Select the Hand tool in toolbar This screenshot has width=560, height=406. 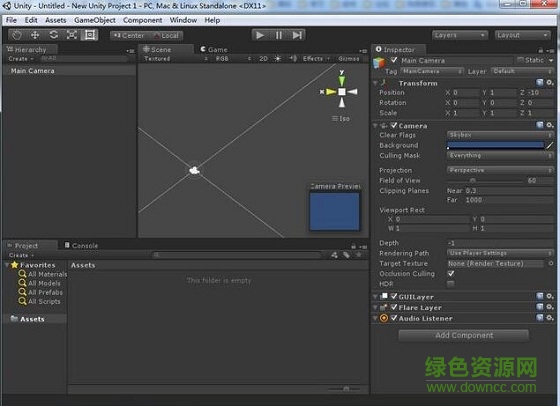pos(17,35)
